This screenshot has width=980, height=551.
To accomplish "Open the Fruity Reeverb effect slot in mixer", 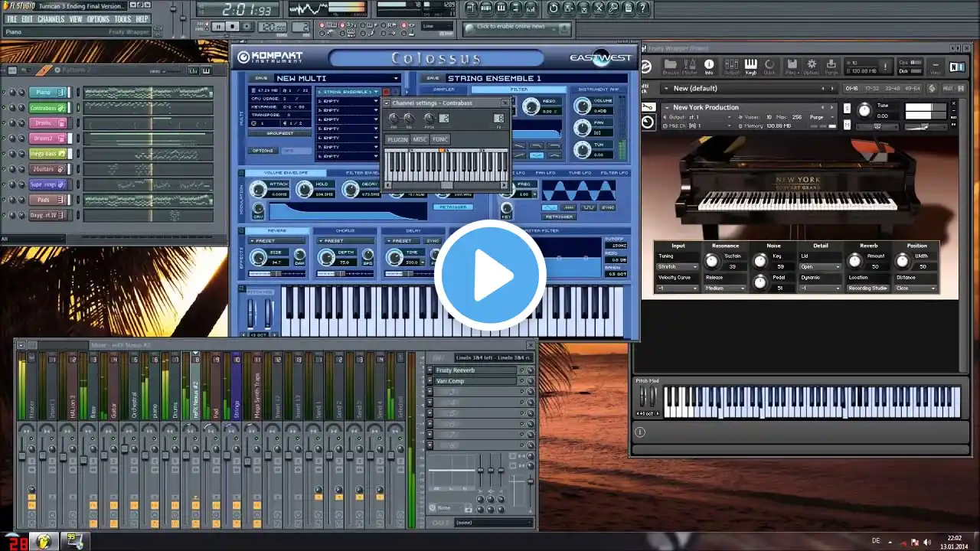I will click(475, 370).
